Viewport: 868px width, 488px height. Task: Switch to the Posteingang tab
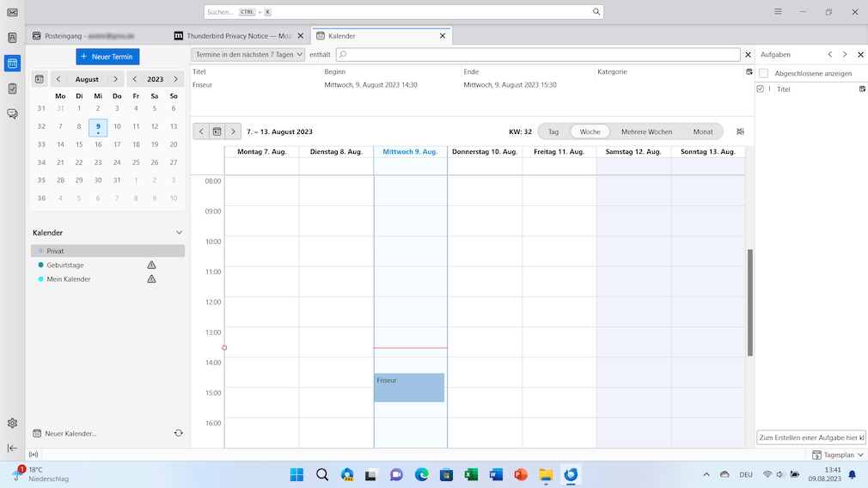pos(95,36)
